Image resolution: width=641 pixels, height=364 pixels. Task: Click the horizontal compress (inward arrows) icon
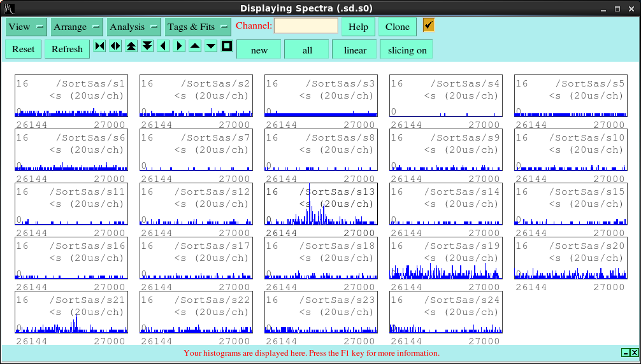99,46
